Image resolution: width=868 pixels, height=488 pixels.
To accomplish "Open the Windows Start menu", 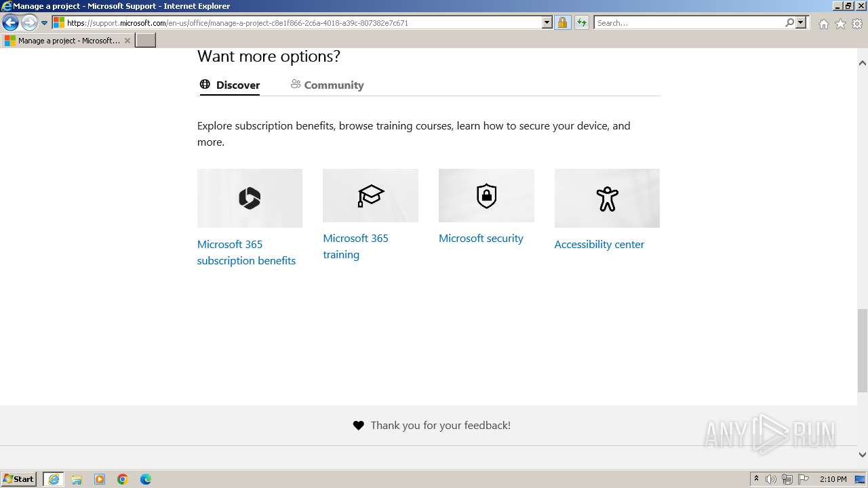I will point(19,479).
